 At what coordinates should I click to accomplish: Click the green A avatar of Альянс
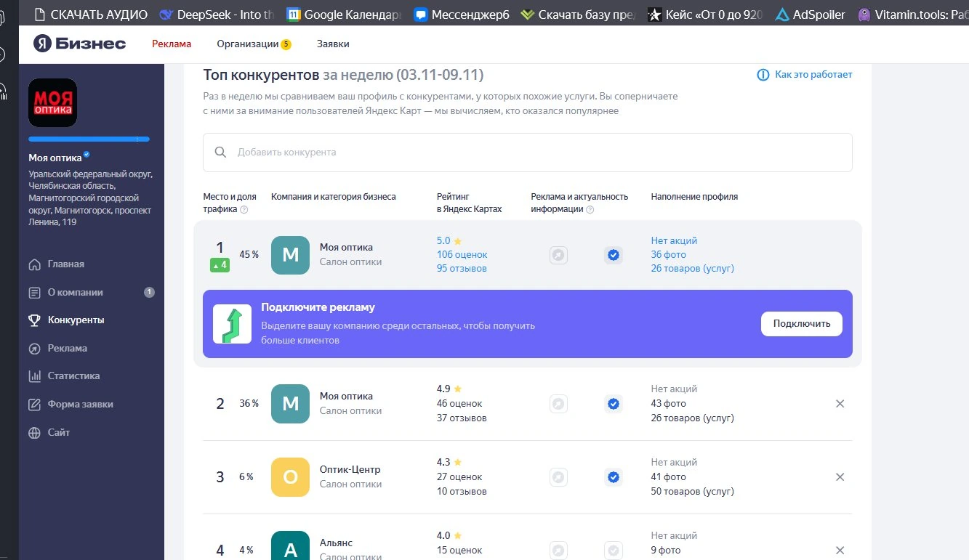[x=290, y=546]
